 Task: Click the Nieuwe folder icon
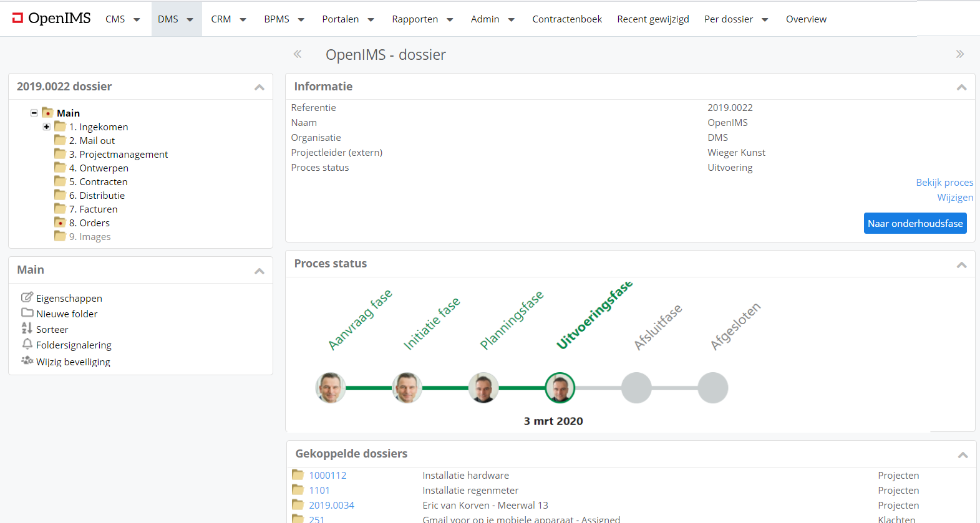[27, 313]
